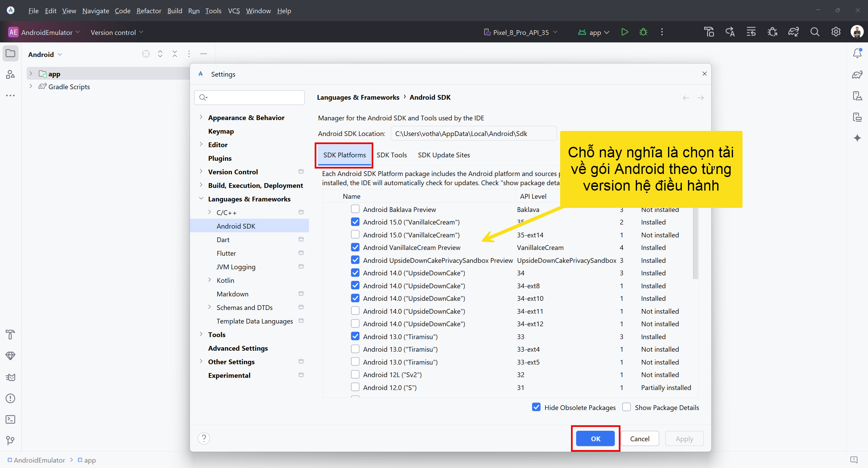Click the Cancel button in Settings
The width and height of the screenshot is (868, 468).
click(x=640, y=438)
